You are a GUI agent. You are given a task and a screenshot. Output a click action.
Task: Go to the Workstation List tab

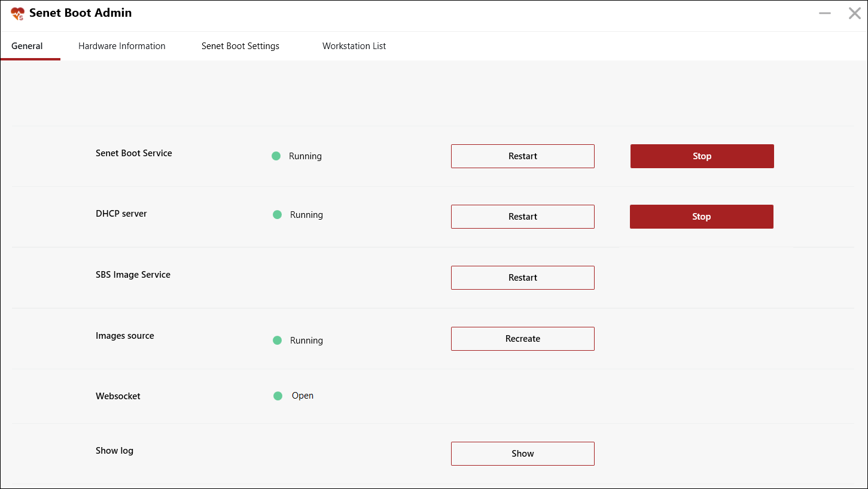click(x=354, y=46)
